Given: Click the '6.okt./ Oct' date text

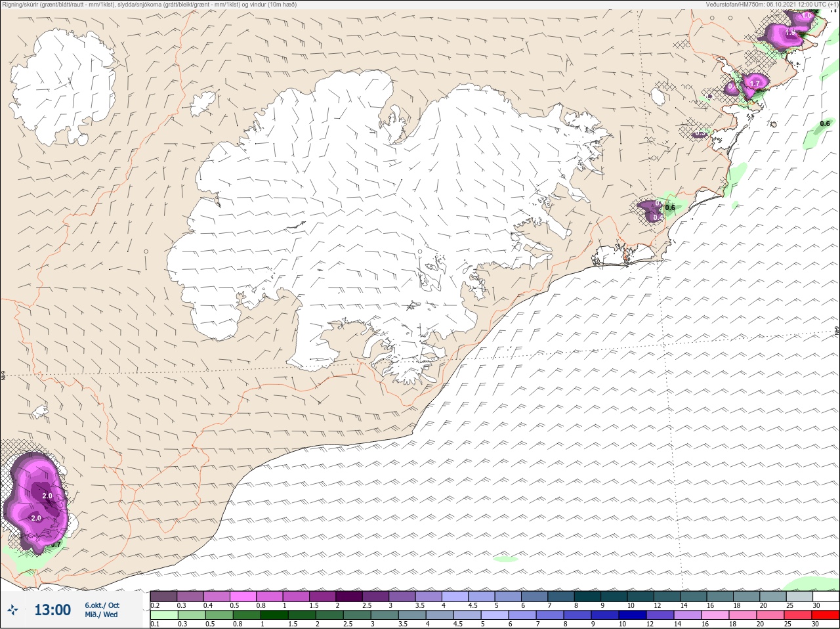Looking at the screenshot, I should click(x=102, y=605).
